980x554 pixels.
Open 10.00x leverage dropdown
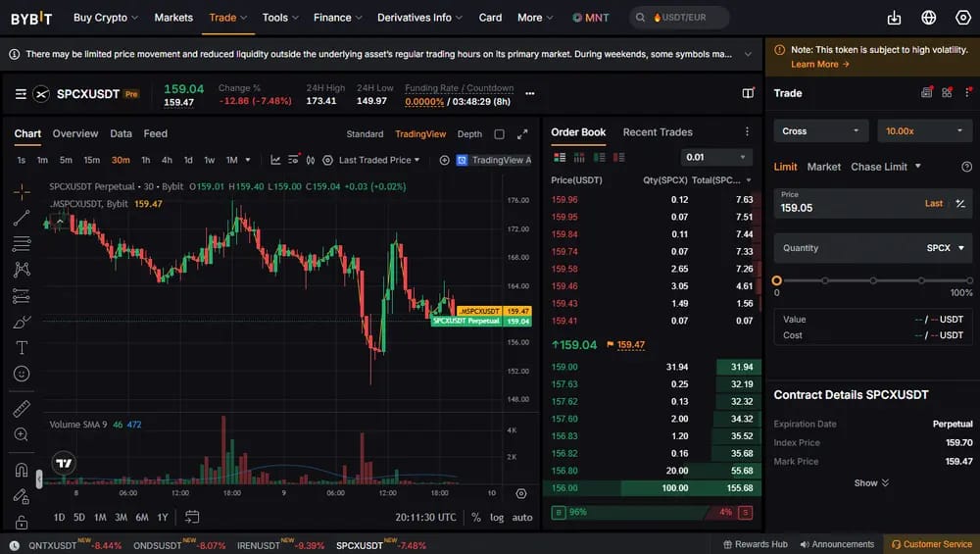pyautogui.click(x=924, y=131)
